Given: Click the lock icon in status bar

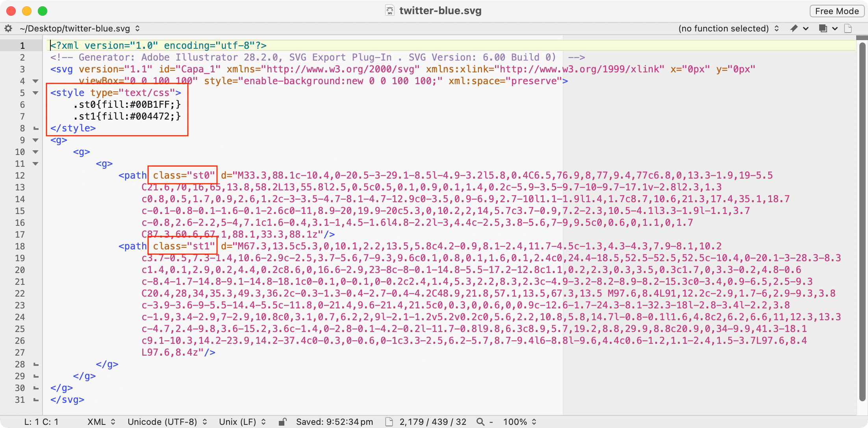Looking at the screenshot, I should [282, 422].
